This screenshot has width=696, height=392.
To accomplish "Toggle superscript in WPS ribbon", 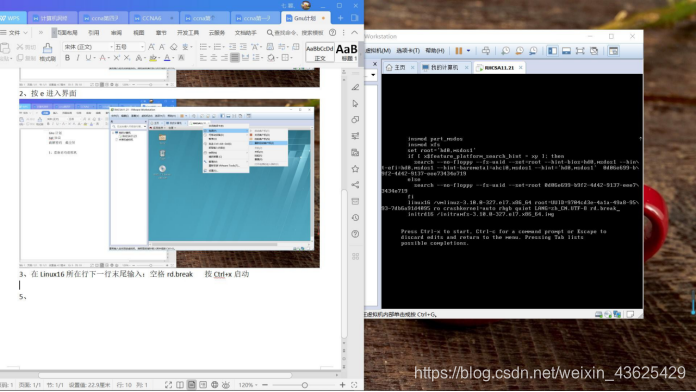I will (x=116, y=58).
